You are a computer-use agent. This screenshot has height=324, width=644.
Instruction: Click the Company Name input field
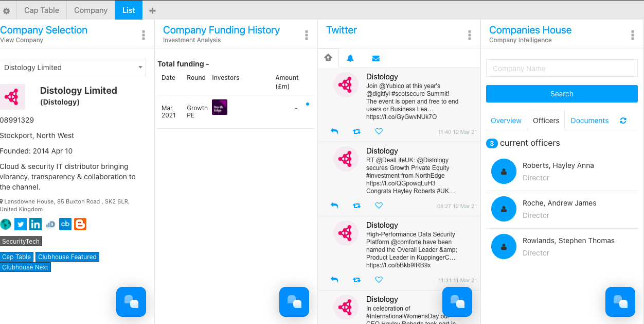point(562,69)
